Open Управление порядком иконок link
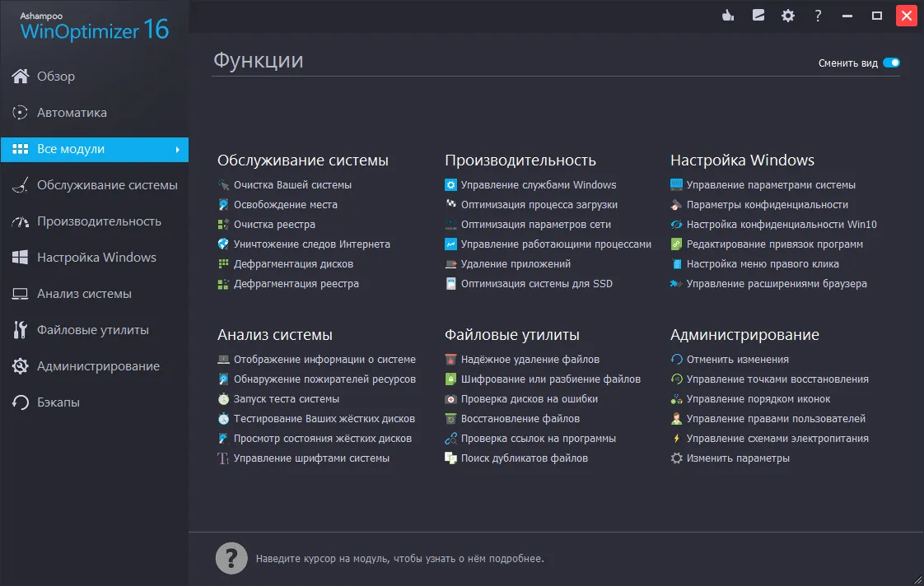Image resolution: width=924 pixels, height=586 pixels. coord(758,399)
